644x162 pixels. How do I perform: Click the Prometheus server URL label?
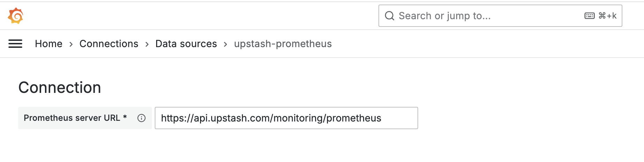click(x=72, y=118)
